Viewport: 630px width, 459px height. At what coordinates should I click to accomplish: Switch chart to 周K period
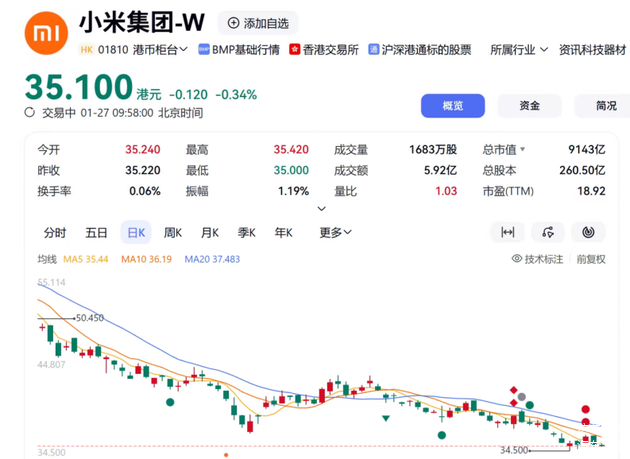[x=173, y=233]
